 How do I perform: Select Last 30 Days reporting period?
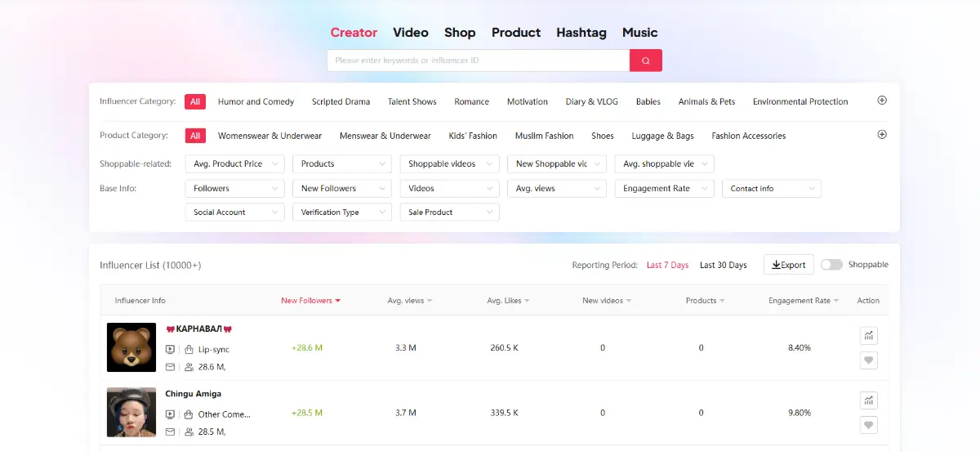[x=723, y=265]
